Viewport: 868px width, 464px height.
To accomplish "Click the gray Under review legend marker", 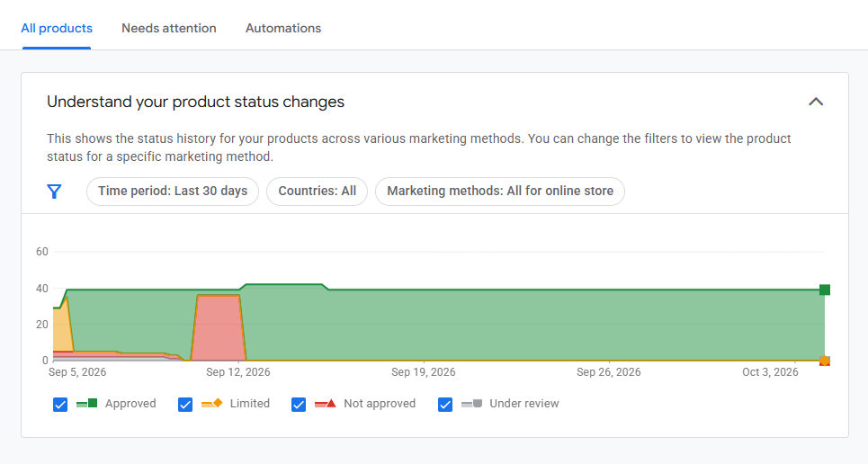I will 471,404.
